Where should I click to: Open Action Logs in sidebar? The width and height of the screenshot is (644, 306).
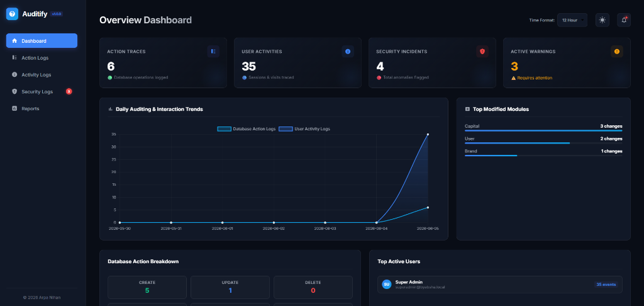point(42,57)
